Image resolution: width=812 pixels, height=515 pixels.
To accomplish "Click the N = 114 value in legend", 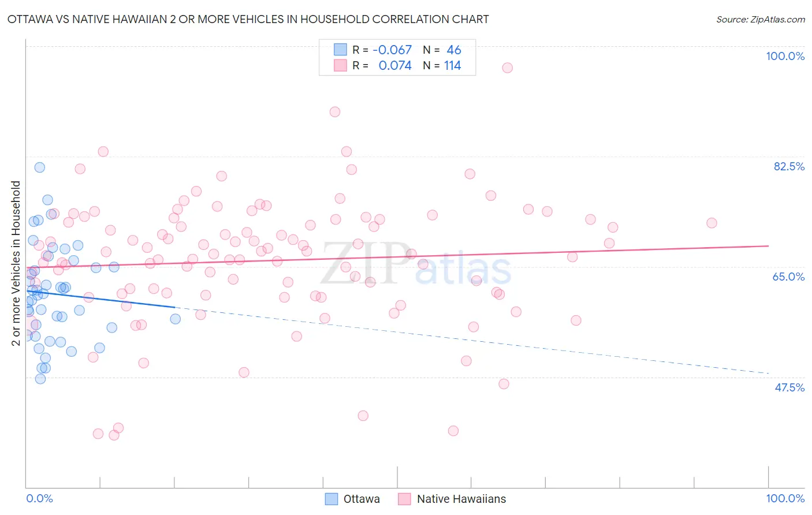I will (442, 65).
